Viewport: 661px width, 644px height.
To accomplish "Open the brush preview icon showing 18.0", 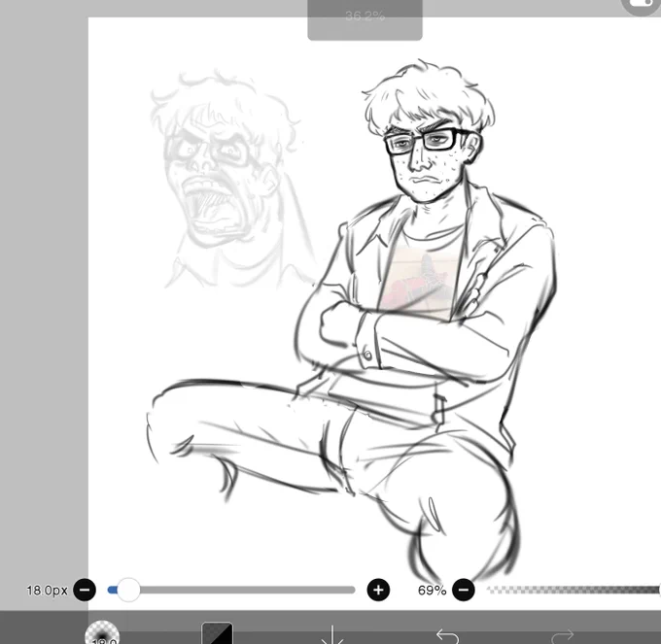I will click(x=102, y=631).
